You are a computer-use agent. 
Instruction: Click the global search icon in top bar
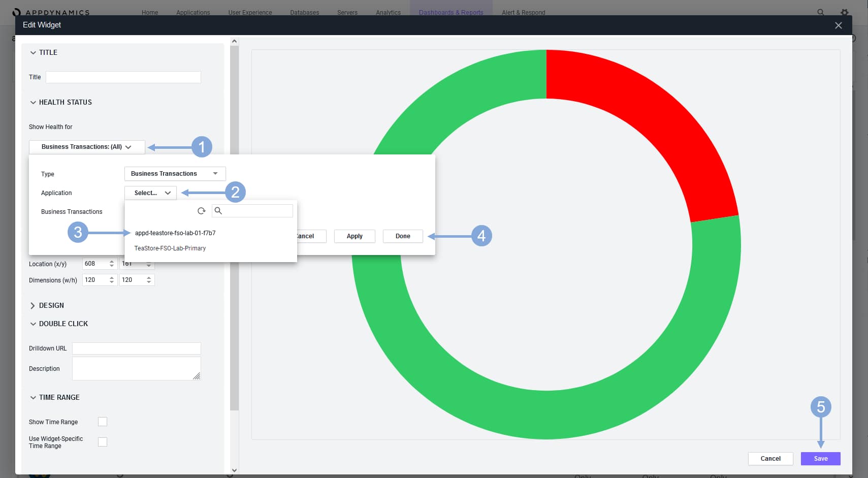tap(820, 12)
